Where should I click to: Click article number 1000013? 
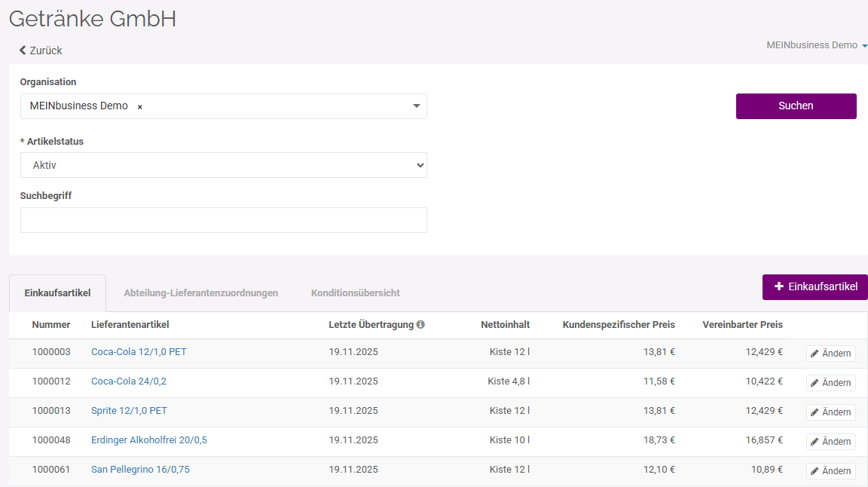pyautogui.click(x=51, y=411)
